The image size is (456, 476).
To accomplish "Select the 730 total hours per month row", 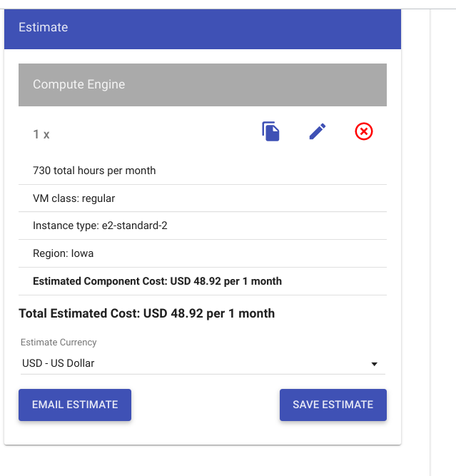I will point(94,171).
